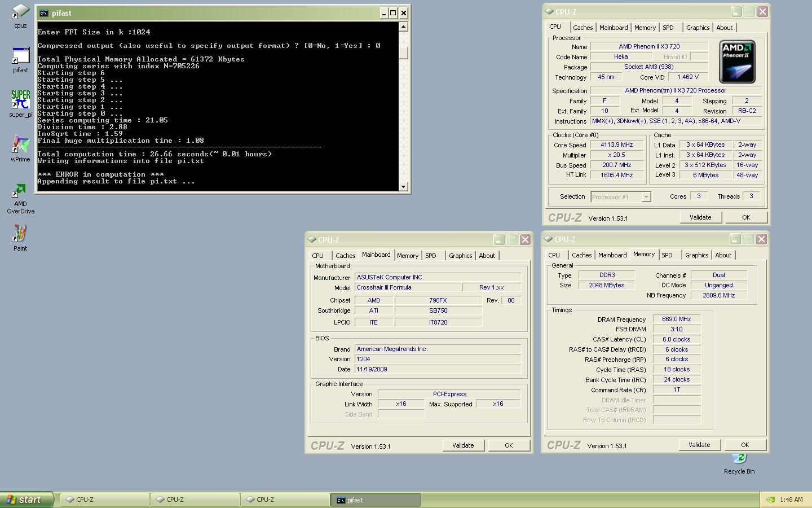Open the Paint desktop icon
The width and height of the screenshot is (812, 508).
click(20, 238)
